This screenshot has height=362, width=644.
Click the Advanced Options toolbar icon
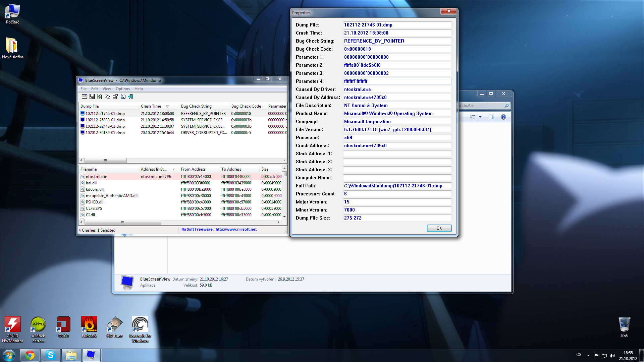pyautogui.click(x=85, y=97)
